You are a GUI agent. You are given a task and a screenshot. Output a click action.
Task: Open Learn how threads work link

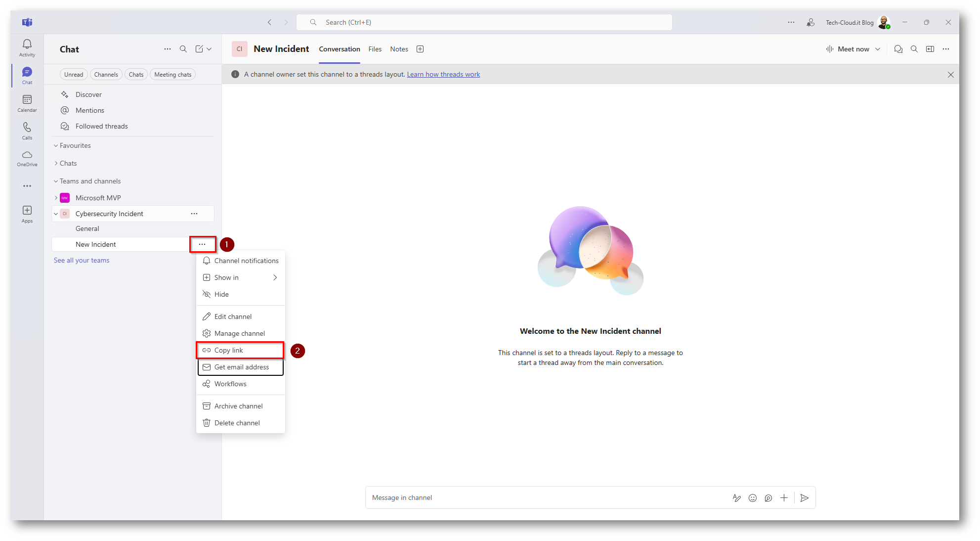[x=443, y=74]
